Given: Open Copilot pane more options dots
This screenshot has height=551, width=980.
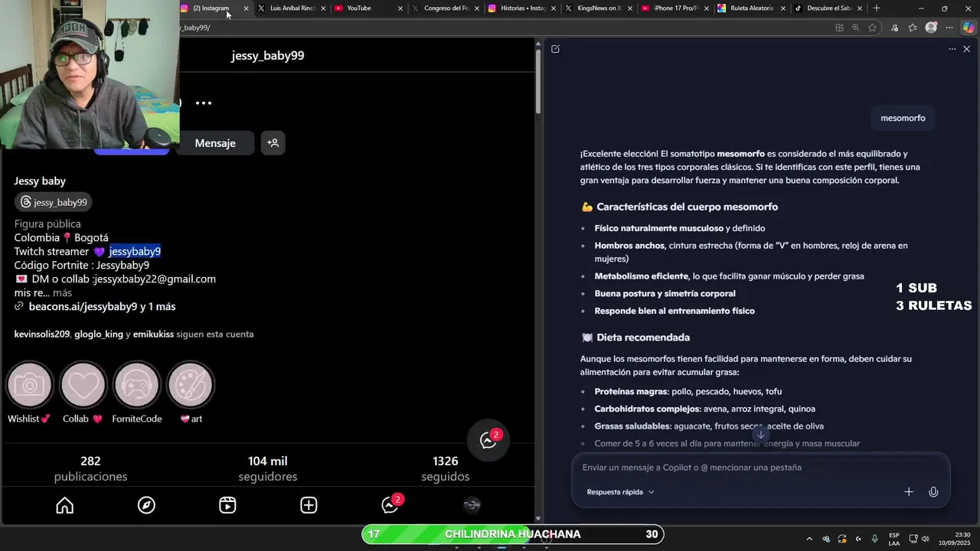Looking at the screenshot, I should tap(952, 49).
